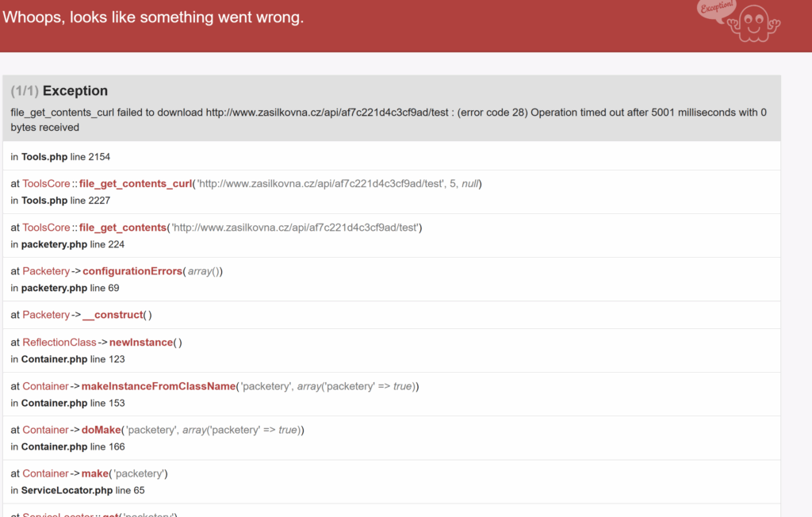Click the "(1/1) Exception" title
Screen dimensions: 812x517
[59, 90]
